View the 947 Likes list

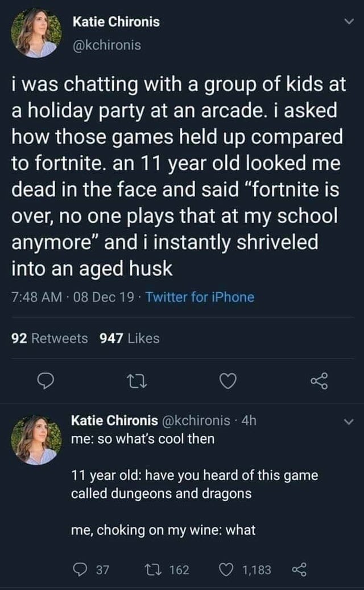(129, 338)
